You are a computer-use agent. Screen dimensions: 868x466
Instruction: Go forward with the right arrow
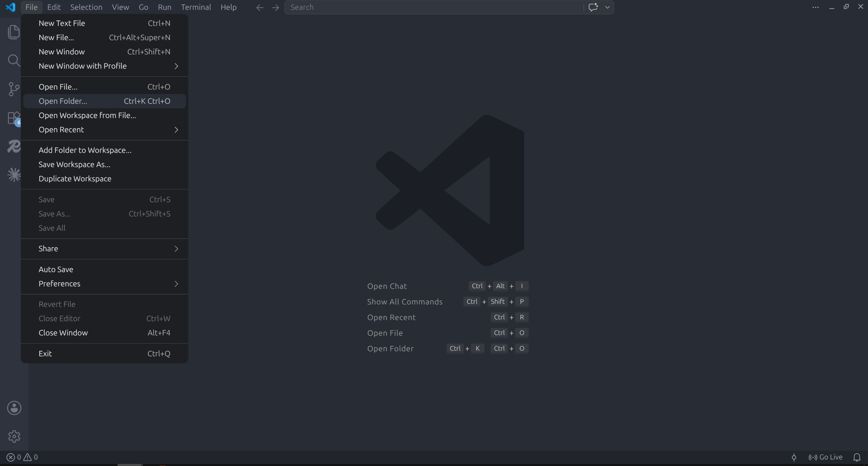pyautogui.click(x=275, y=7)
